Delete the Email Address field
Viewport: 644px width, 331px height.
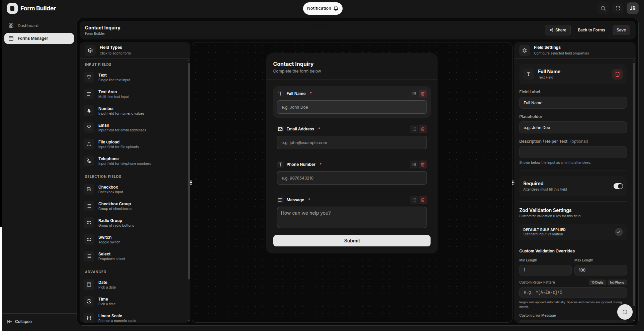[x=423, y=129]
